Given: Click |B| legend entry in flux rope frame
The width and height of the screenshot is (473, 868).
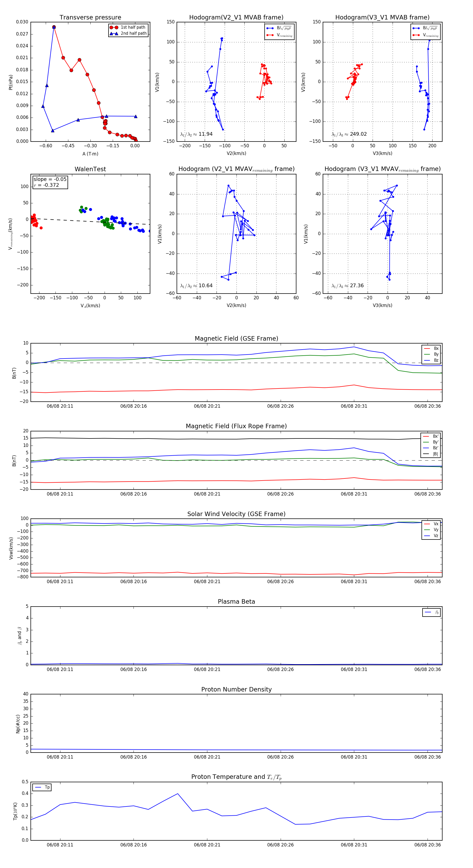Looking at the screenshot, I should pos(431,454).
